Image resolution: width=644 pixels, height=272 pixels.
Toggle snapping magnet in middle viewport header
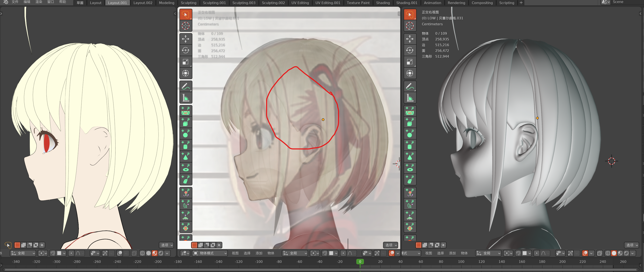click(325, 253)
